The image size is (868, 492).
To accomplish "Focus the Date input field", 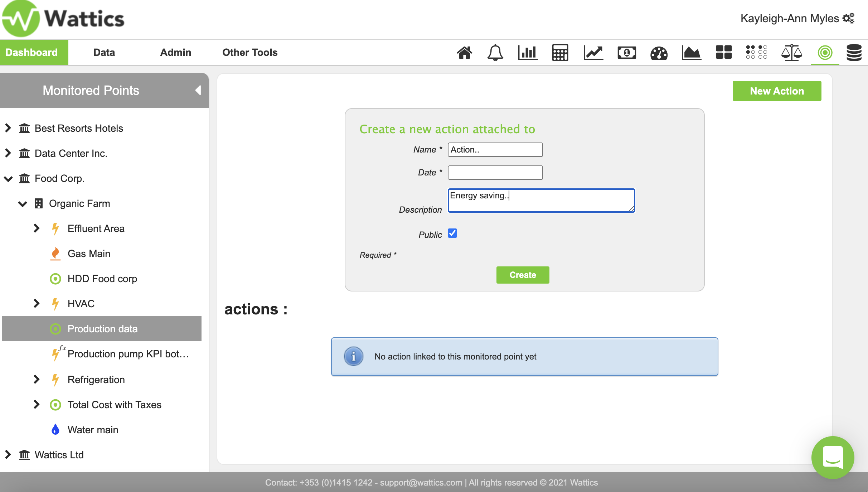I will point(495,173).
